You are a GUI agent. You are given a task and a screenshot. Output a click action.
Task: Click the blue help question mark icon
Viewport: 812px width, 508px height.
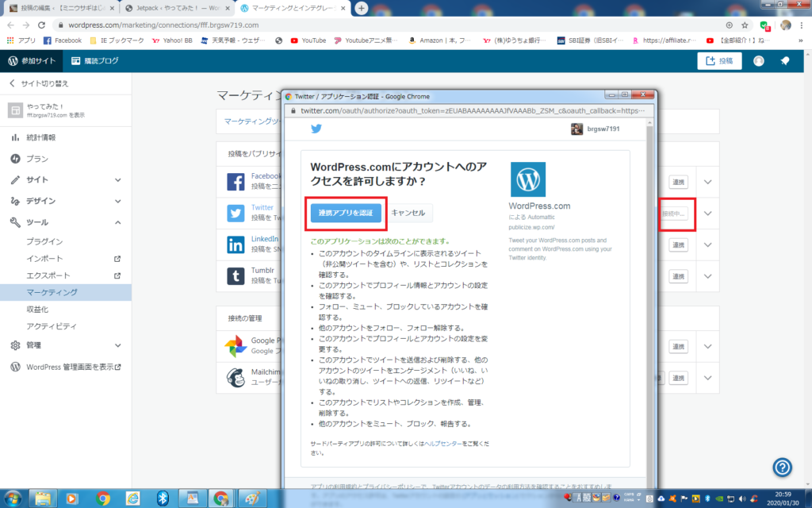tap(782, 468)
